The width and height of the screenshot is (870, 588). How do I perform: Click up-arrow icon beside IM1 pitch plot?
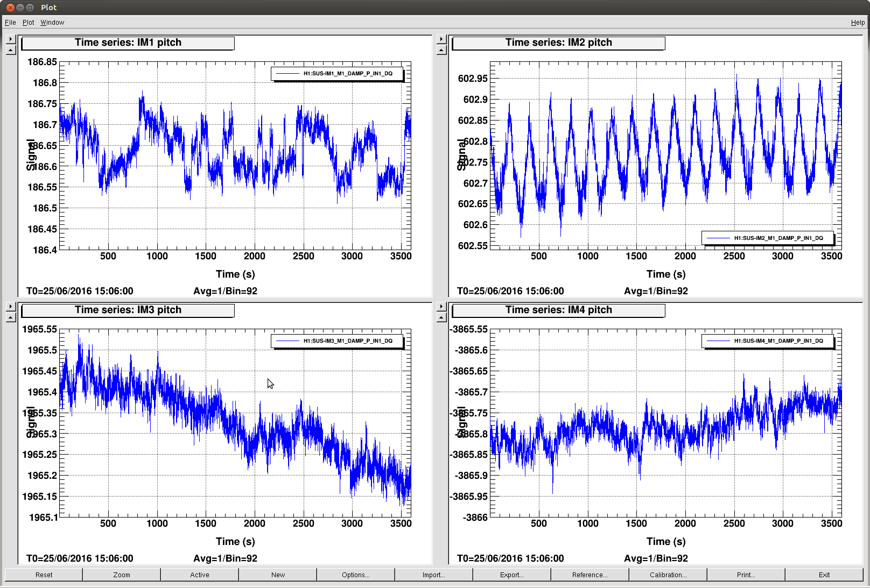pyautogui.click(x=11, y=50)
